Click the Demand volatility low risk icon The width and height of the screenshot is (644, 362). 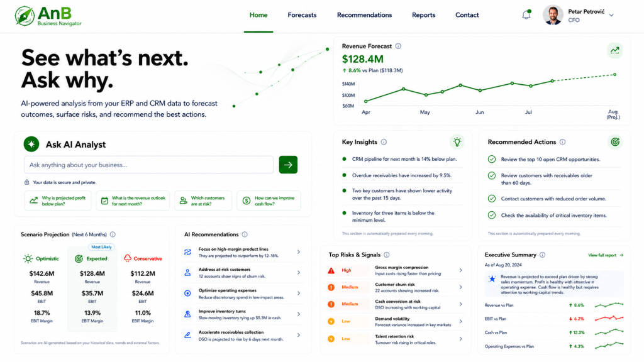coord(331,321)
